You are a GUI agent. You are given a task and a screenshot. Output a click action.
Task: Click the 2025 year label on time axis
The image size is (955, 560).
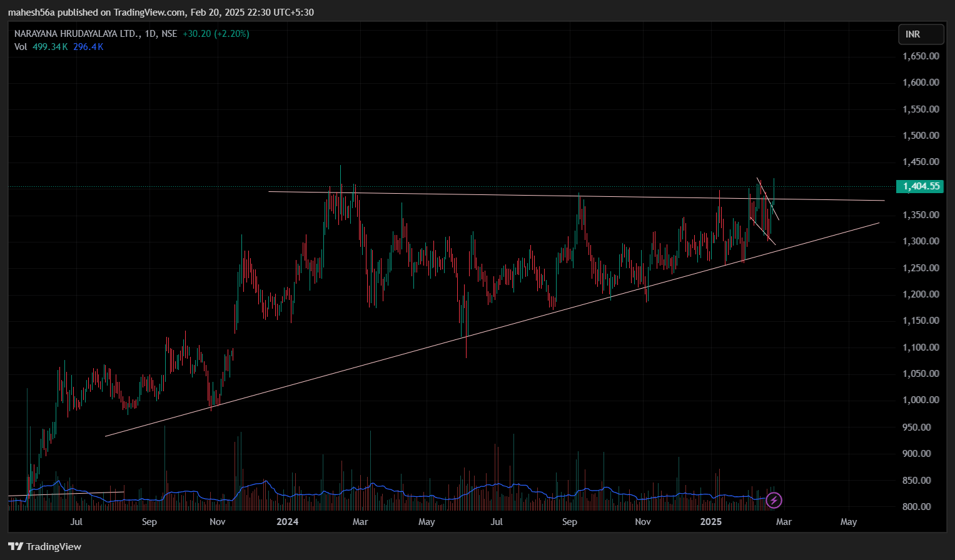coord(711,521)
